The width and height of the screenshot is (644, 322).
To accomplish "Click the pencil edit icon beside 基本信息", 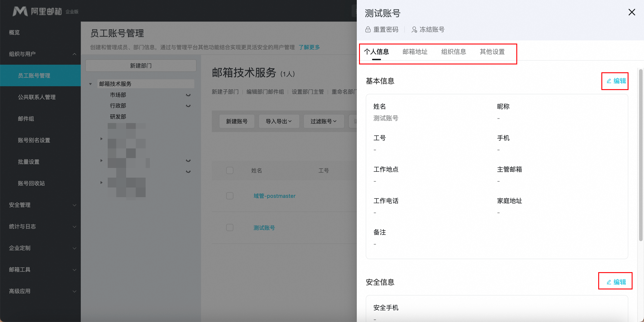I will 609,81.
